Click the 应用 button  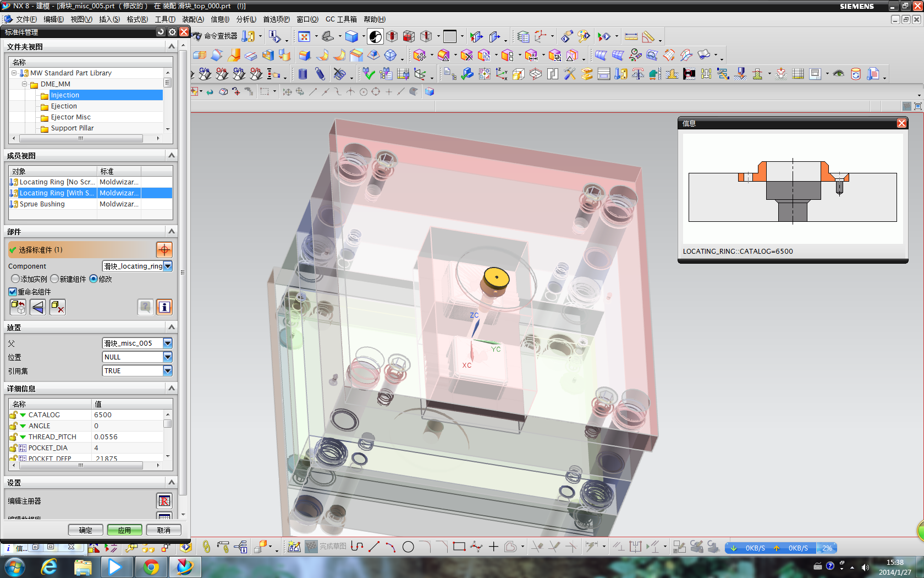[125, 530]
